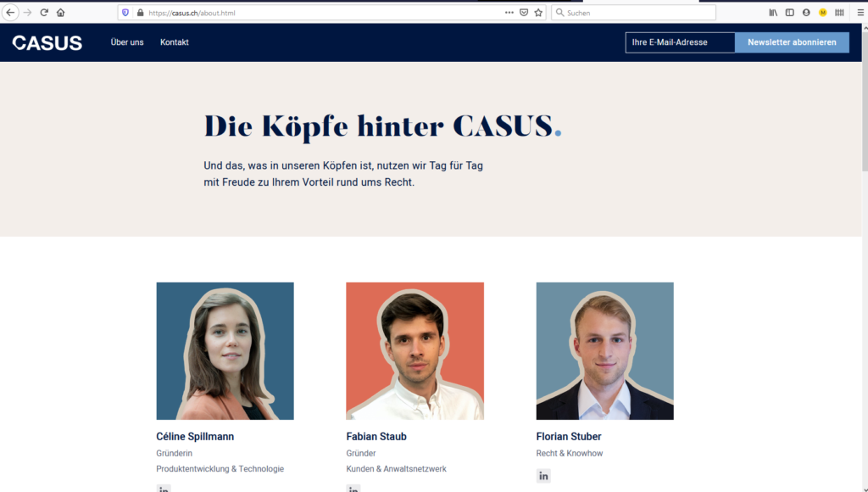The image size is (868, 492).
Task: Go back using browser back arrow
Action: click(10, 12)
